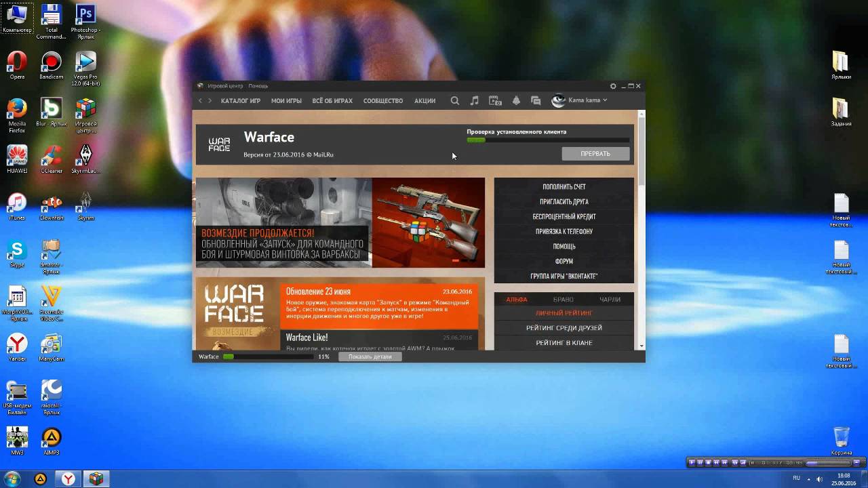The image size is (868, 488).
Task: Select ЛИЧНЫЙ РЕЙТИНГ
Action: click(x=564, y=313)
